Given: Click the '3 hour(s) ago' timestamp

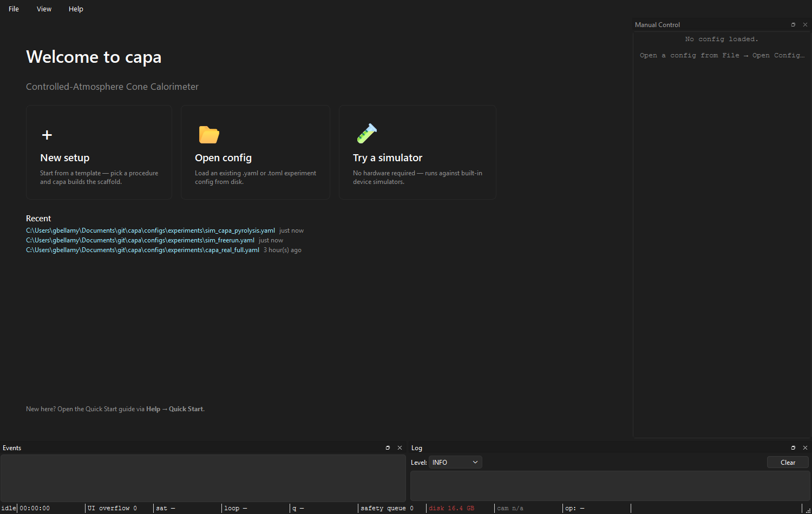Looking at the screenshot, I should pyautogui.click(x=283, y=250).
